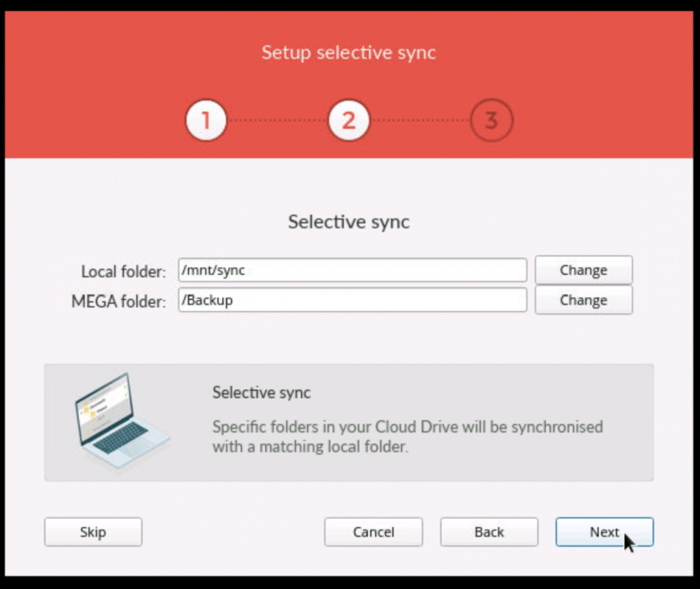Viewport: 700px width, 589px height.
Task: Change the Local folder path
Action: (584, 270)
